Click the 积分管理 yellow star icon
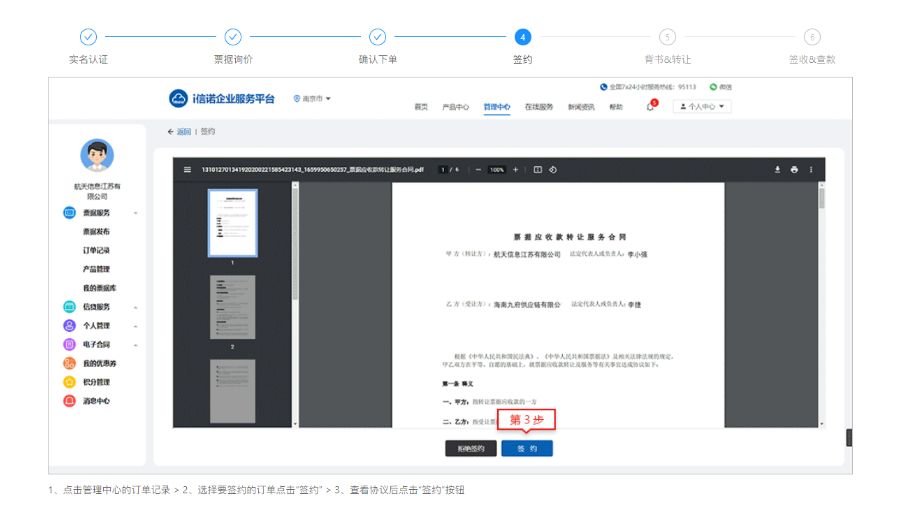The image size is (900, 520). pos(69,382)
